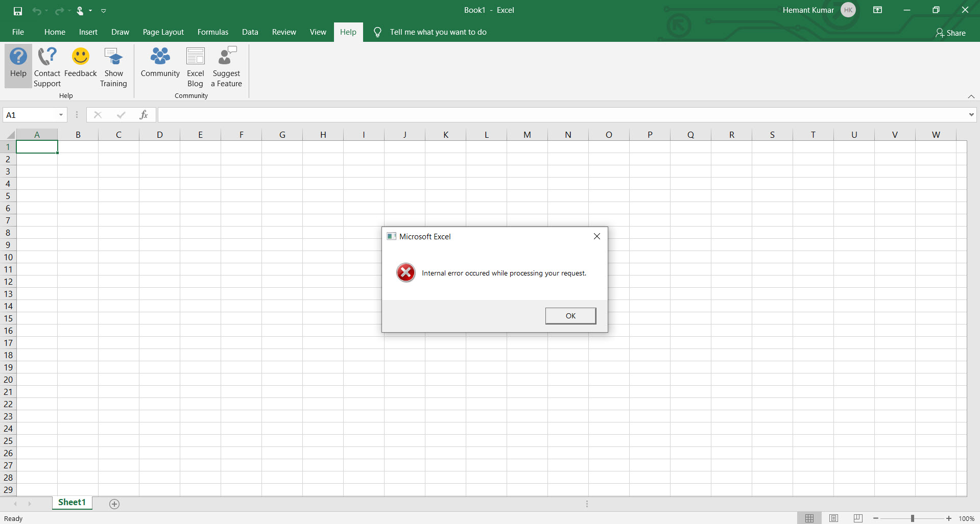Switch to the Home tab

[55, 32]
